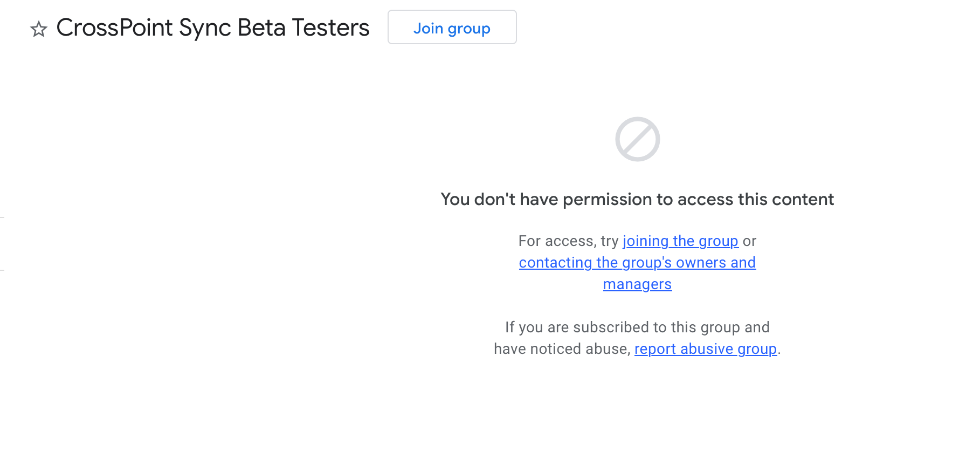The width and height of the screenshot is (980, 451).
Task: Click joining the group in the access message
Action: click(681, 241)
